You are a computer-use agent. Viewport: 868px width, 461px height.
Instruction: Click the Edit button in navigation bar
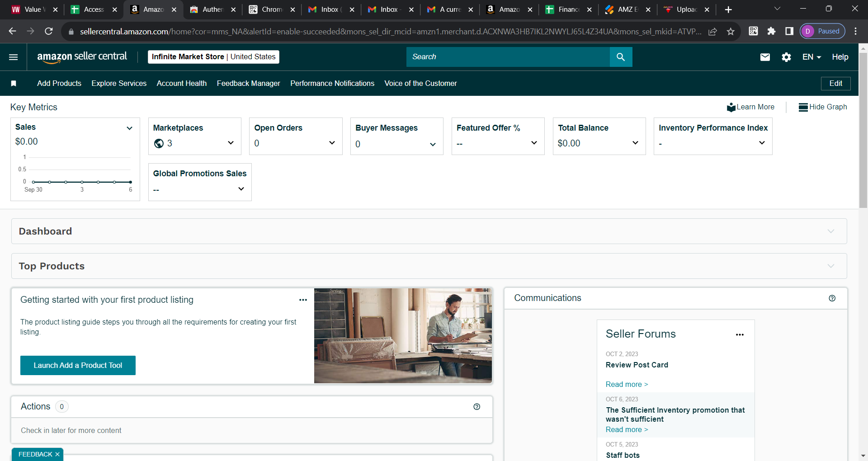[x=835, y=83]
